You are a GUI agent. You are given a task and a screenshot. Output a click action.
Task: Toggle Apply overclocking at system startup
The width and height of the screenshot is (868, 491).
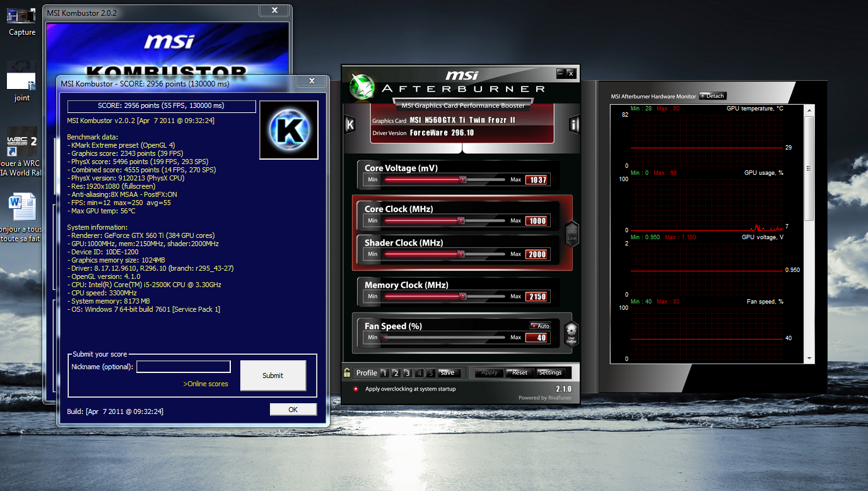tap(356, 389)
